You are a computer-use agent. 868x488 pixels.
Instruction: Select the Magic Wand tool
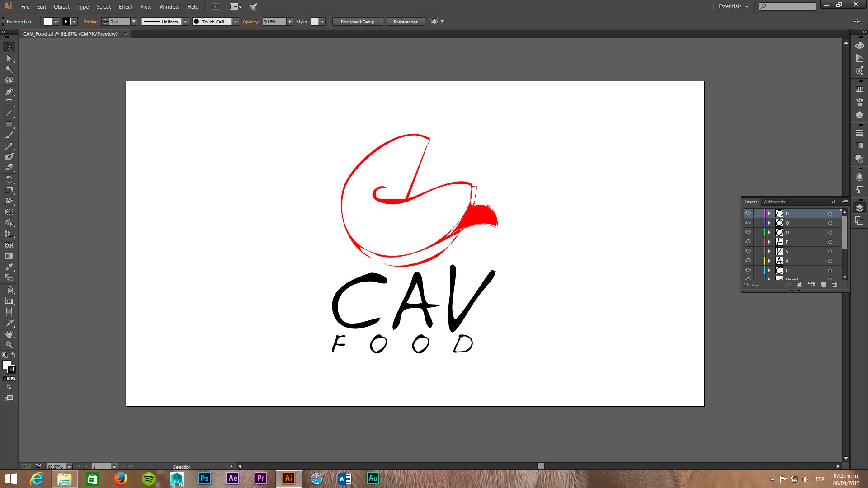[x=9, y=69]
